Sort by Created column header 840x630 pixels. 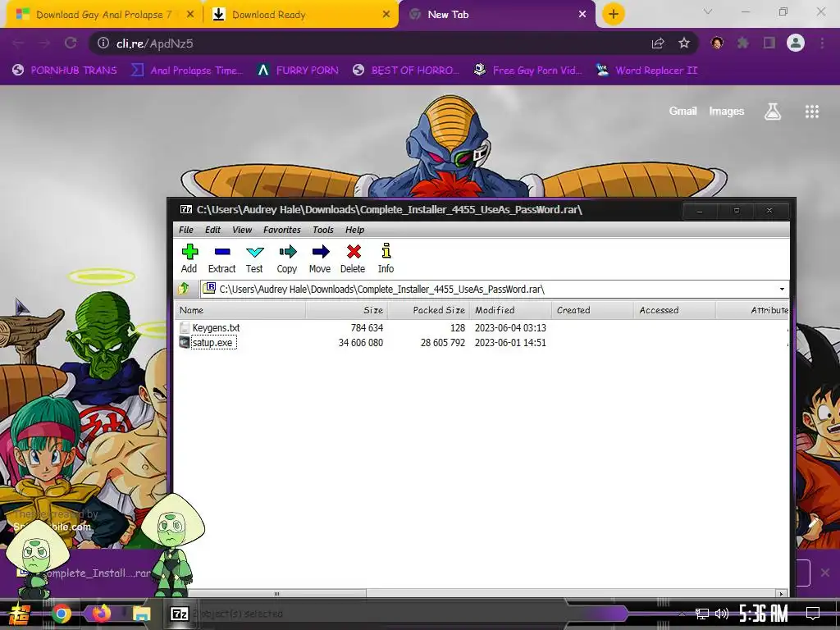(x=592, y=310)
